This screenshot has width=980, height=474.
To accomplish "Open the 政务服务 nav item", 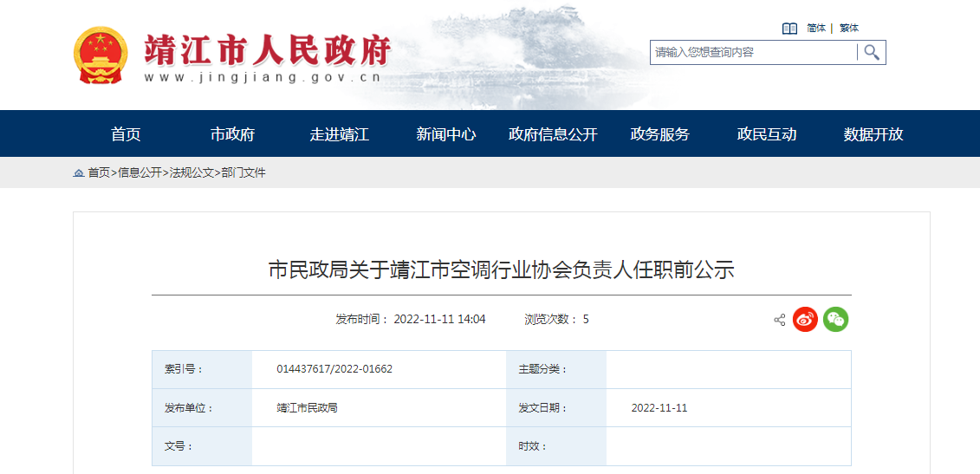I will click(660, 133).
